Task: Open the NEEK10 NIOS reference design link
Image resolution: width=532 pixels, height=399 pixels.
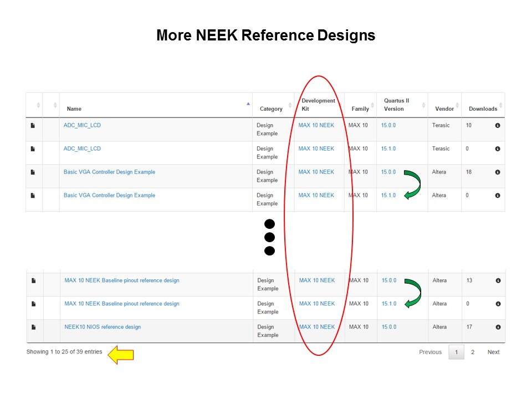Action: point(103,327)
